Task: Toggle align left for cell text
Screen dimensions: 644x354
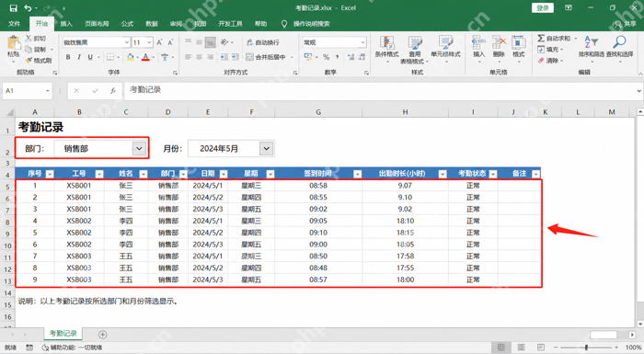Action: coord(188,57)
